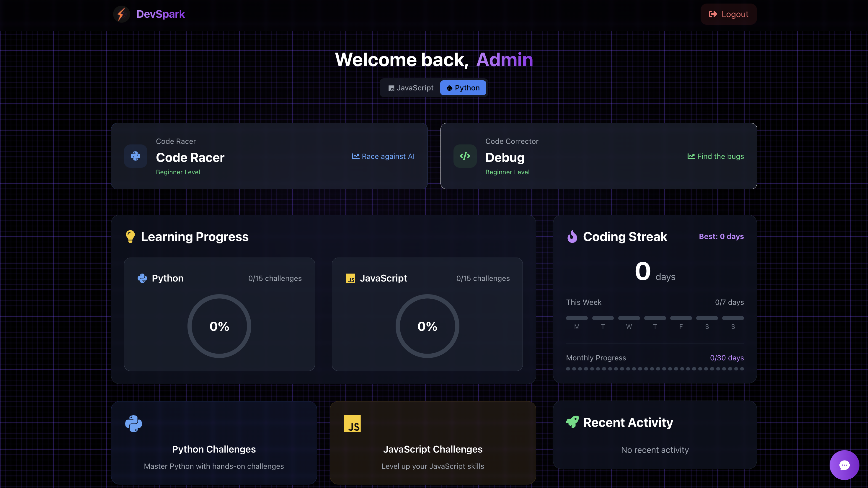Switch language toggle to JavaScript
The image size is (868, 488).
click(x=411, y=88)
